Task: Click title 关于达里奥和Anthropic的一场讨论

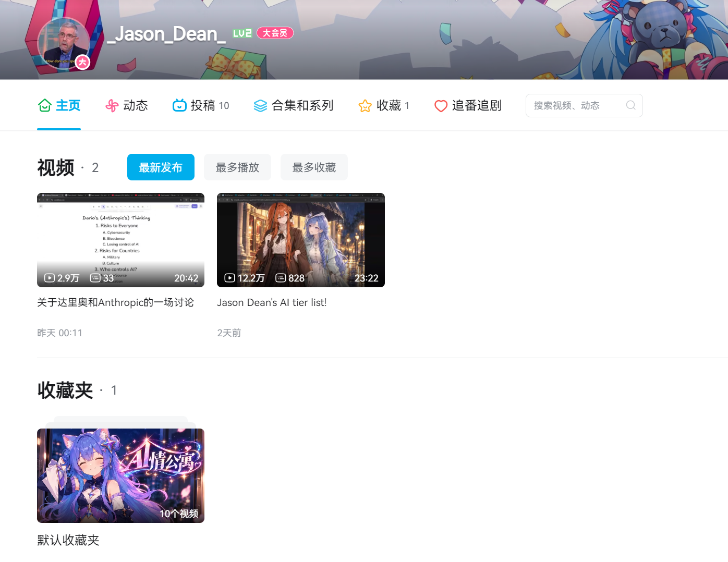Action: coord(115,302)
